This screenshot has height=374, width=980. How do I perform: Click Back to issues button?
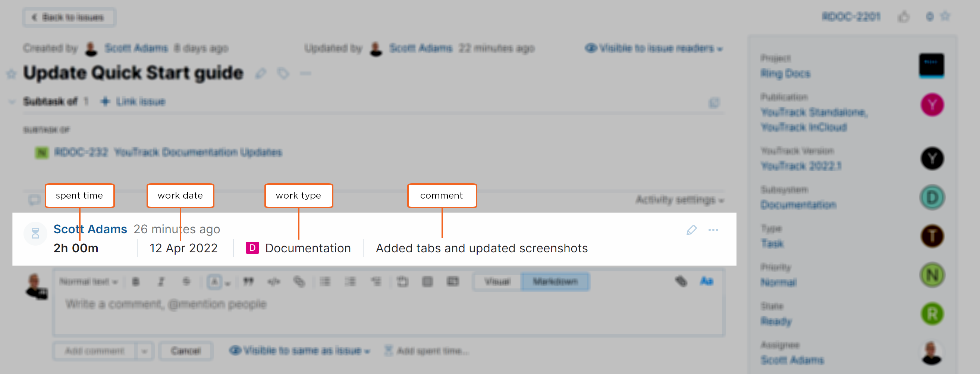tap(69, 18)
